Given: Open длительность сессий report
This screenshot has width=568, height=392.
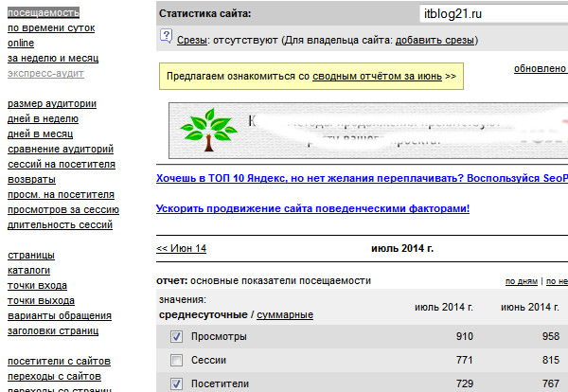Looking at the screenshot, I should coord(61,225).
